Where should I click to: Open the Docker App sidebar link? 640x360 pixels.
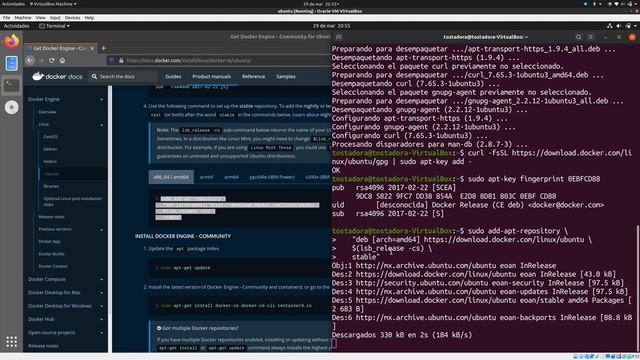[49, 241]
